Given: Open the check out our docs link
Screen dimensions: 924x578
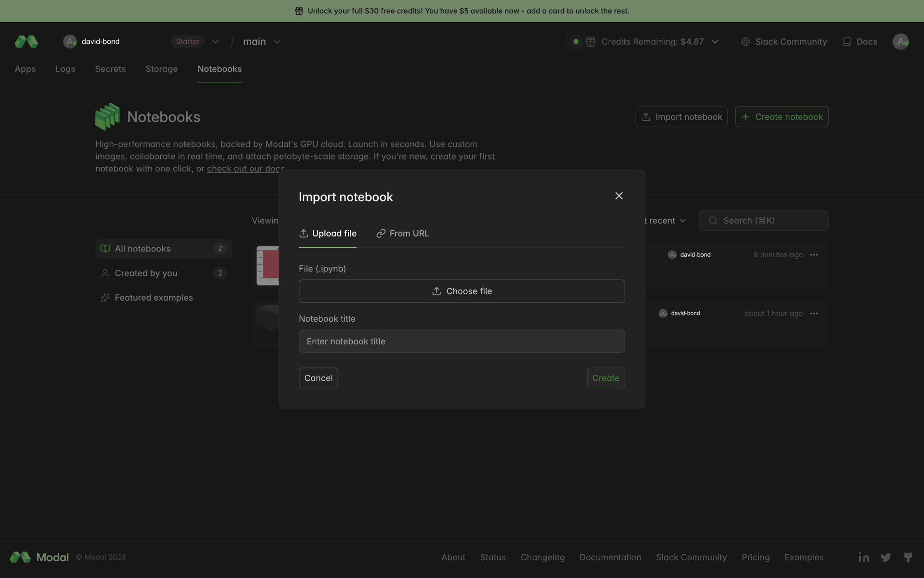Looking at the screenshot, I should click(x=245, y=169).
